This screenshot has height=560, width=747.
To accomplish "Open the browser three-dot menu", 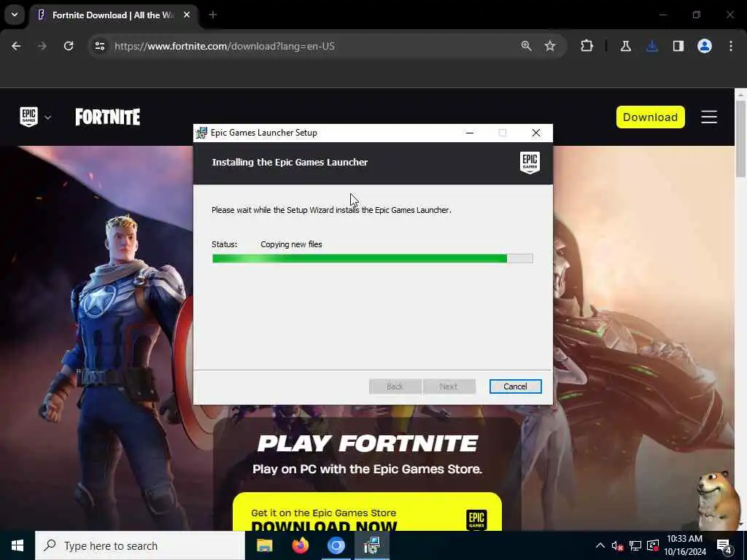I will tap(731, 46).
